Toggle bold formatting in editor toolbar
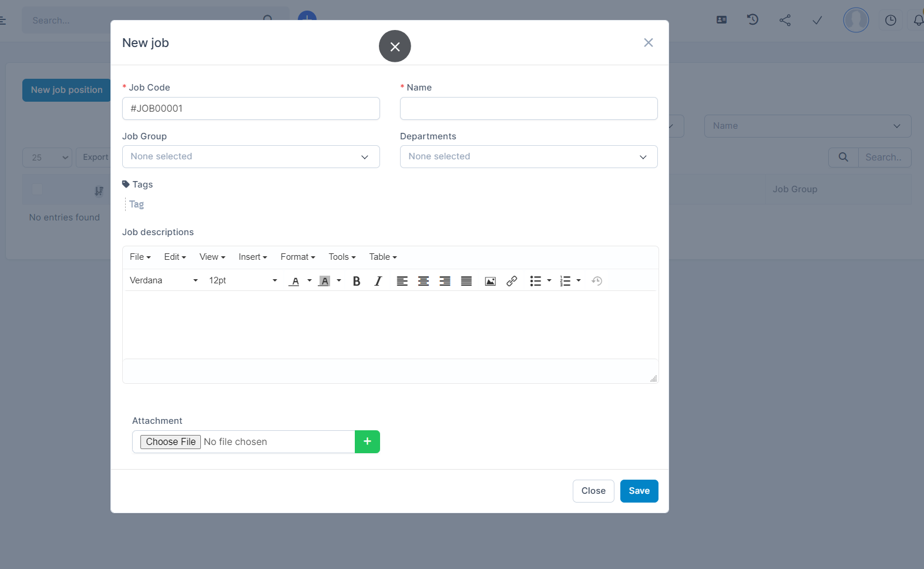 (x=356, y=281)
